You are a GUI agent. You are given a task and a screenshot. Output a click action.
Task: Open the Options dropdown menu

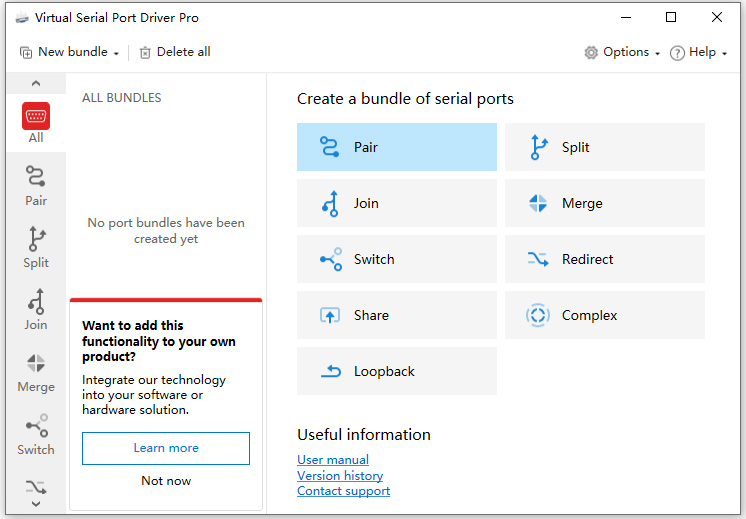click(x=622, y=52)
